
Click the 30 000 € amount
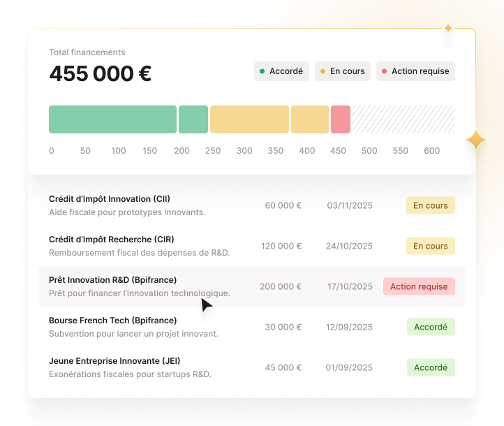(x=283, y=327)
